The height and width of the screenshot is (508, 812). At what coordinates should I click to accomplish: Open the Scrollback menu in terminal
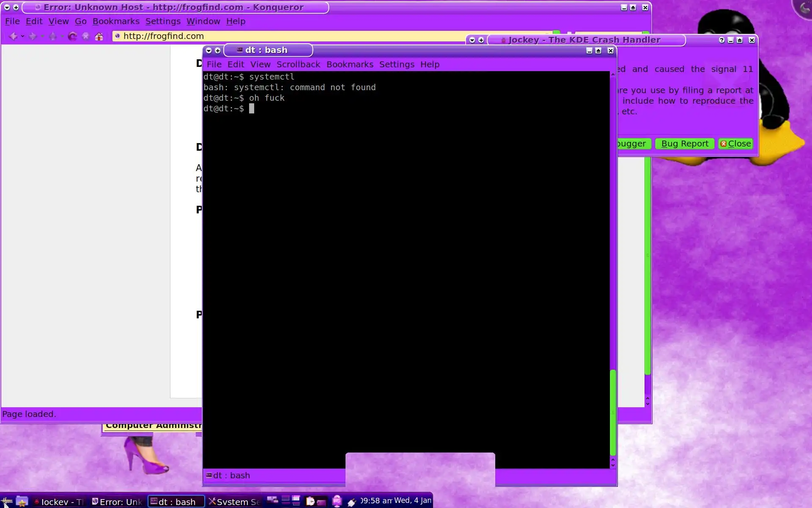pyautogui.click(x=298, y=64)
